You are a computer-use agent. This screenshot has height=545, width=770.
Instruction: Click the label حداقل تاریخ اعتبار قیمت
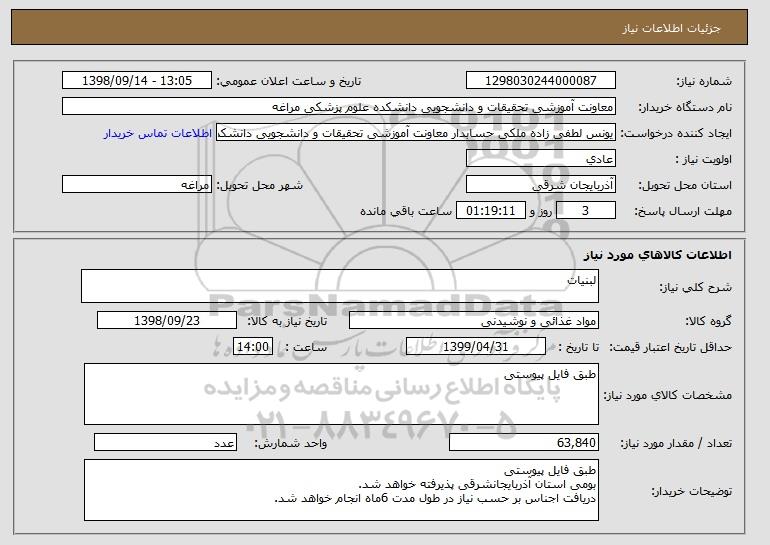(x=671, y=348)
